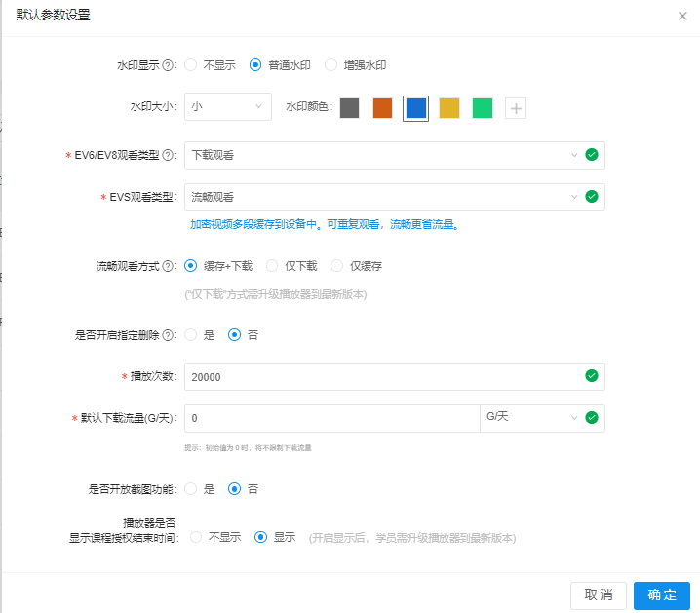Pick the green watermark color swatch
The height and width of the screenshot is (613, 700).
pyautogui.click(x=483, y=107)
